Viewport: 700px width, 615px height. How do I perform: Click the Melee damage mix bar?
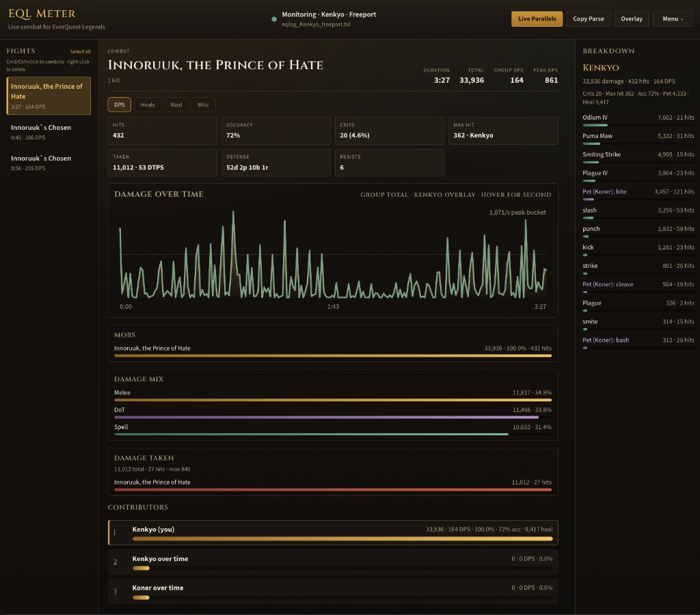point(333,400)
